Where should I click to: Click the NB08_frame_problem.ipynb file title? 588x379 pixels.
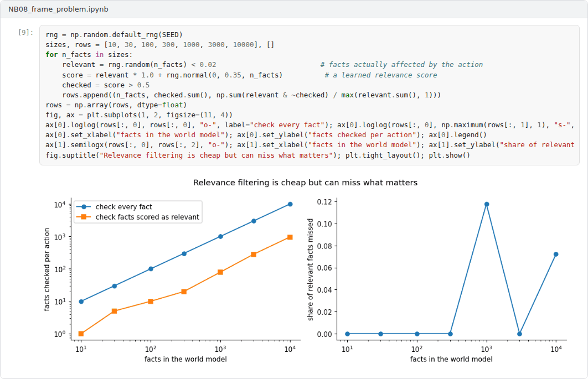[x=58, y=9]
